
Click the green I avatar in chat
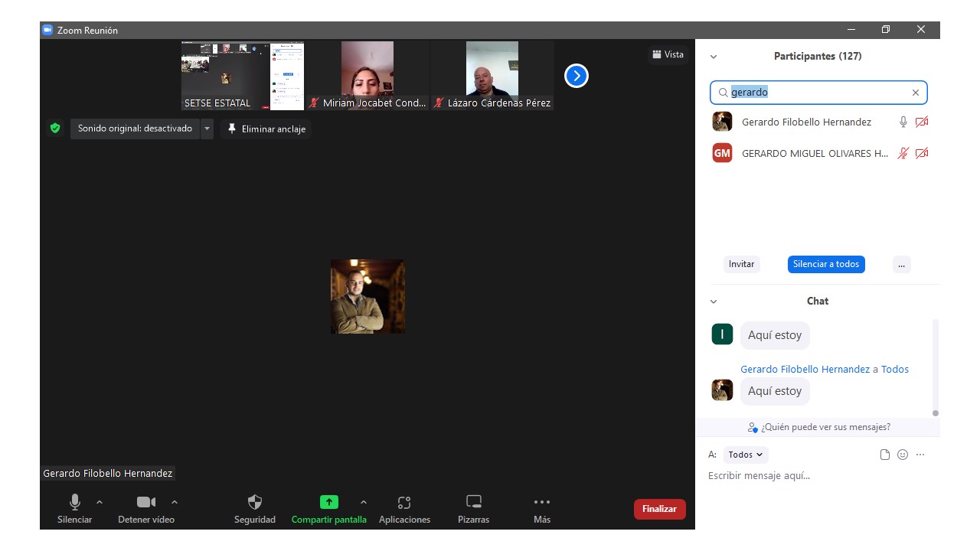[722, 334]
